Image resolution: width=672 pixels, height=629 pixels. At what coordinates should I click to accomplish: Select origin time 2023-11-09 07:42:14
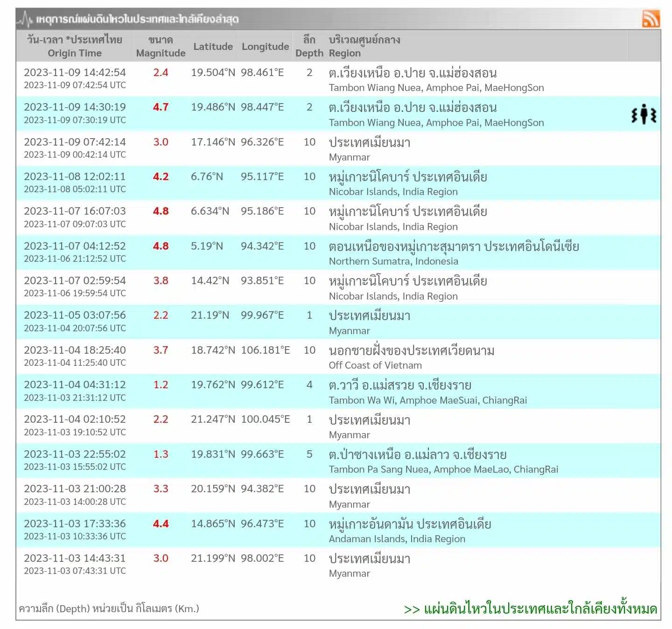click(x=75, y=142)
